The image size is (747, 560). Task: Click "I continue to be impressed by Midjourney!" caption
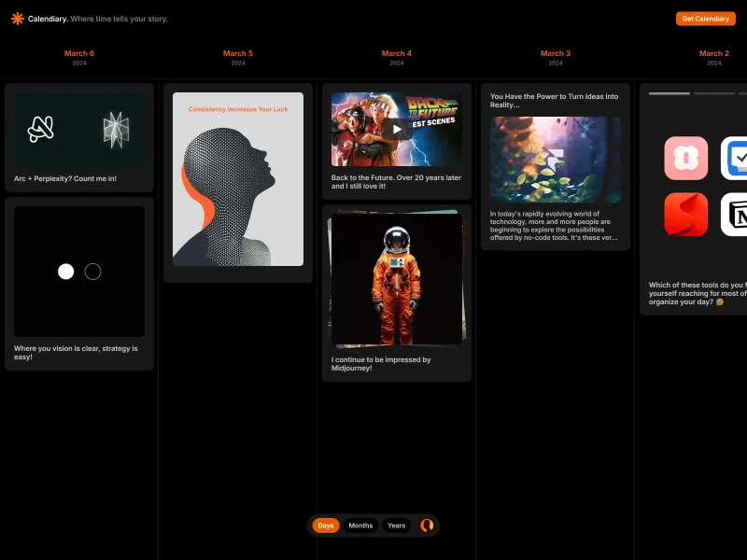[381, 364]
